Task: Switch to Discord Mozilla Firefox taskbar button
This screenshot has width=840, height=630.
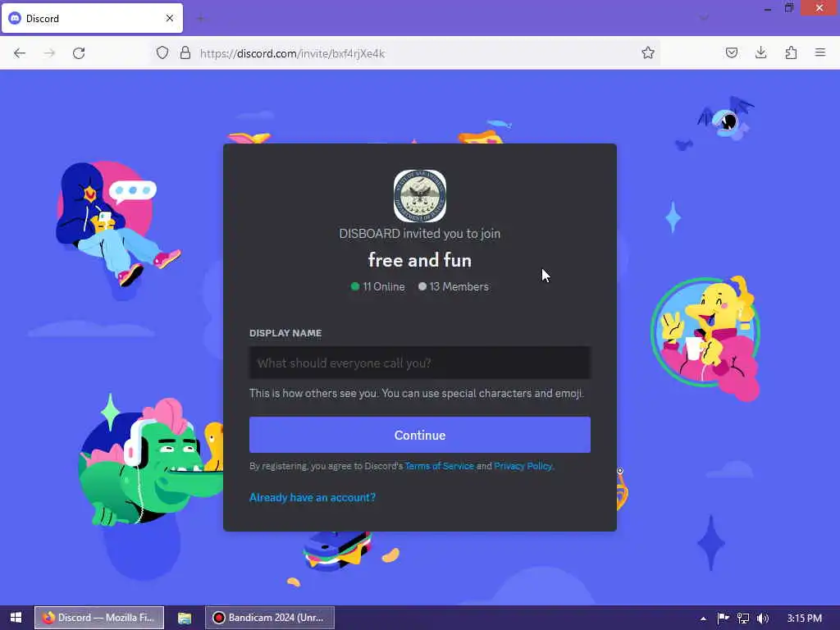Action: 99,618
